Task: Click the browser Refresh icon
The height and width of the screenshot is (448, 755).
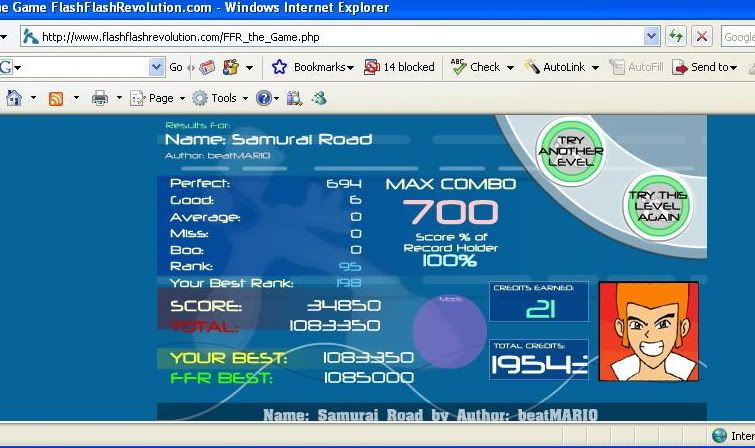Action: (x=676, y=37)
